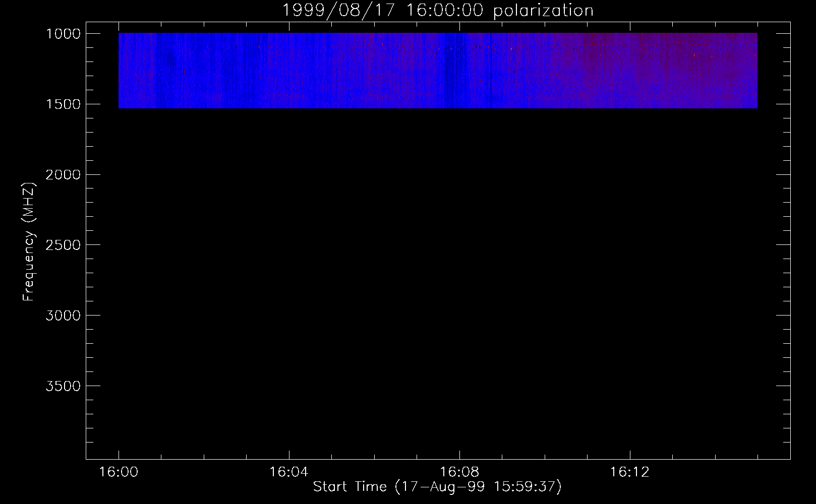
Task: Click the blue-red polarization spectrogram band
Action: [x=438, y=71]
